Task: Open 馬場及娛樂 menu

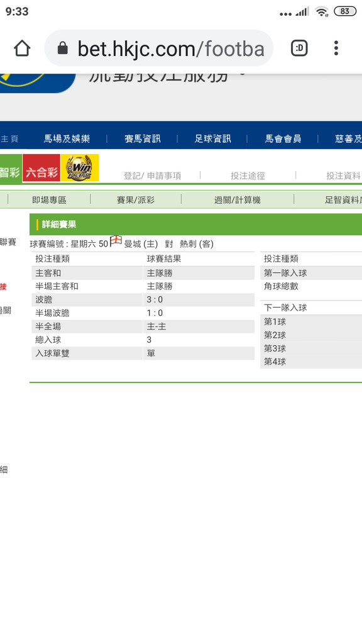Action: pyautogui.click(x=67, y=139)
